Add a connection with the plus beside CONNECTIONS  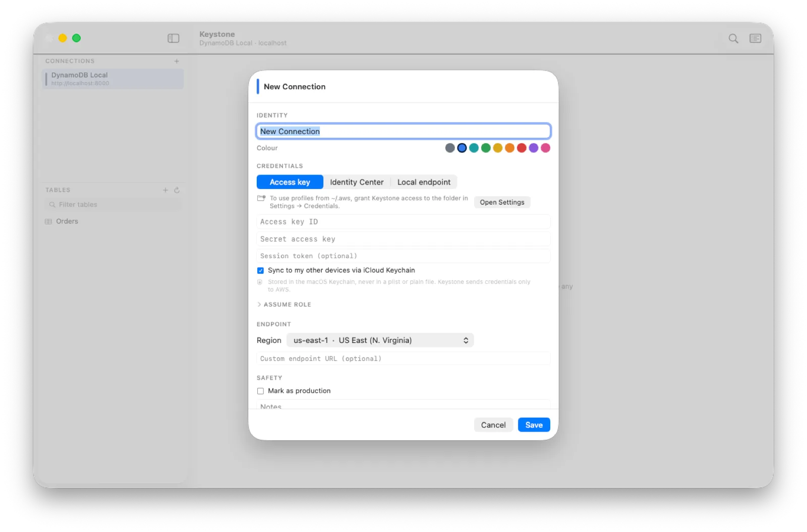(x=177, y=61)
